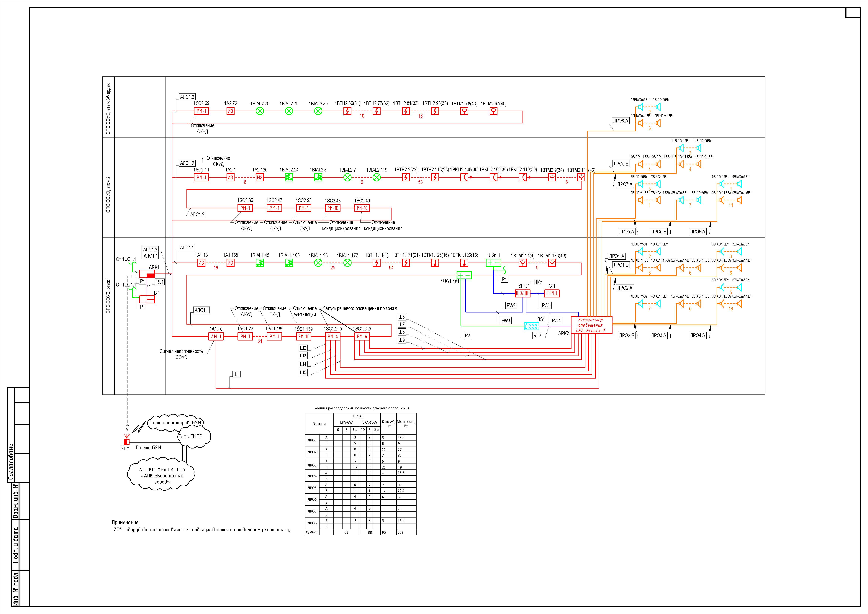Select the ИЗ isolator symbol labeled 1A2.72
Viewport: 868px width, 614px height.
coord(230,111)
